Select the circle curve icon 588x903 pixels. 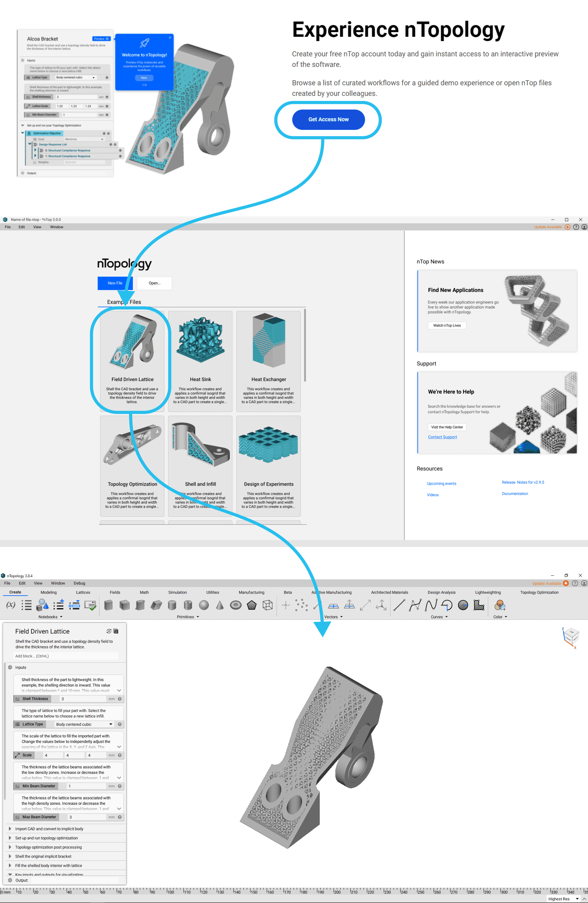(463, 605)
